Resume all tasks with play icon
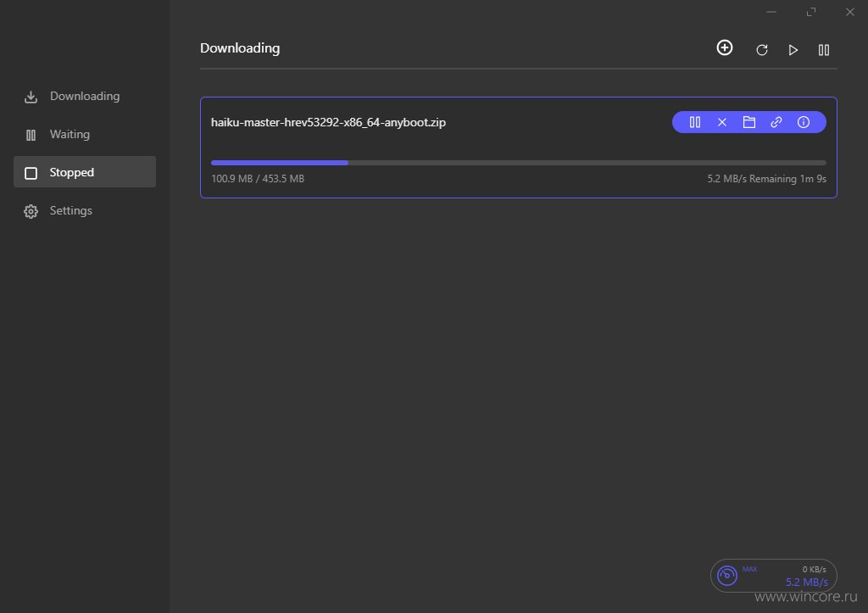The image size is (868, 613). point(793,50)
